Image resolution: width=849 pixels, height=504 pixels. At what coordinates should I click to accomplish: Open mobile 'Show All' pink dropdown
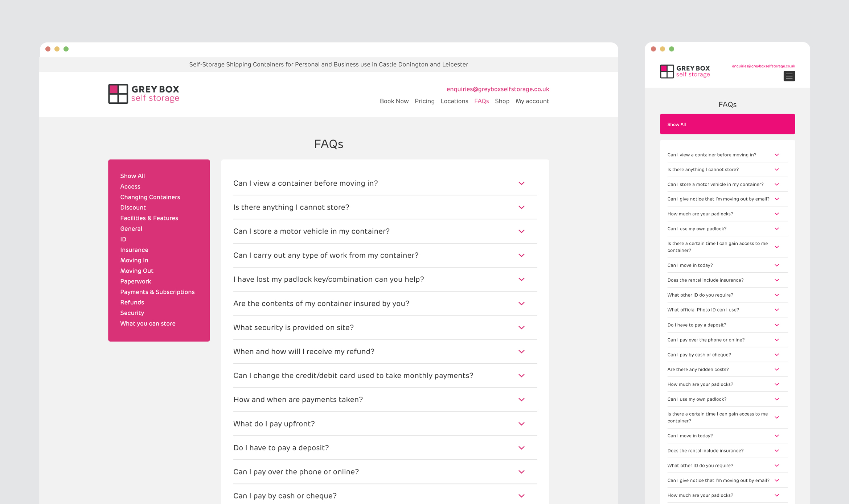coord(727,124)
